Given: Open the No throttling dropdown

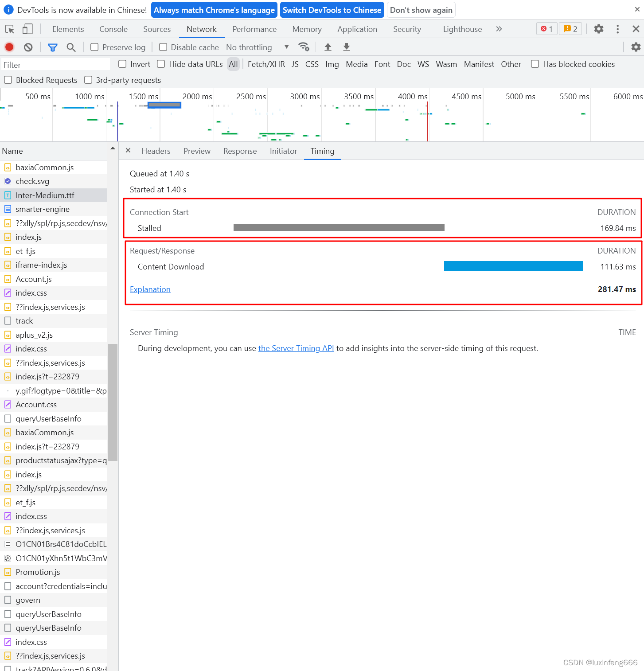Looking at the screenshot, I should (x=258, y=47).
